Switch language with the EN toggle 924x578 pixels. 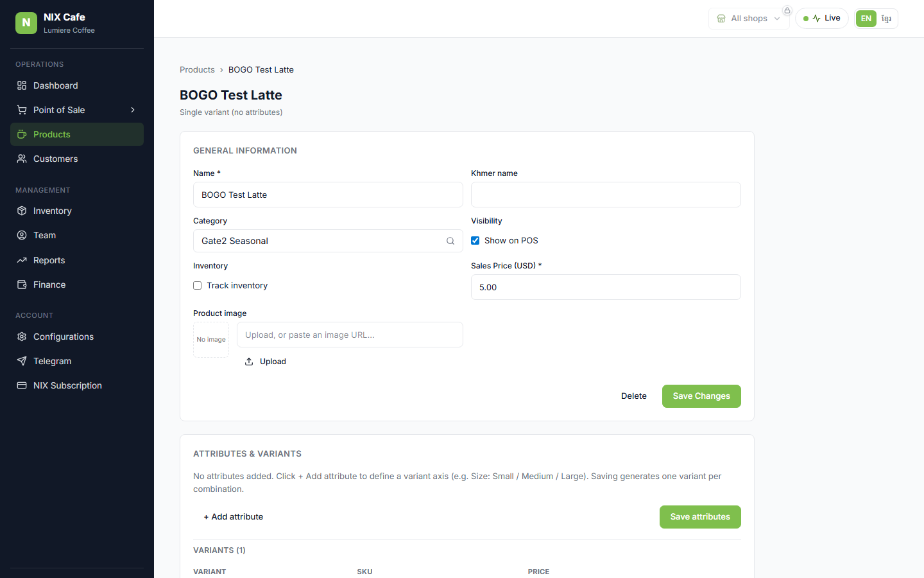(866, 19)
